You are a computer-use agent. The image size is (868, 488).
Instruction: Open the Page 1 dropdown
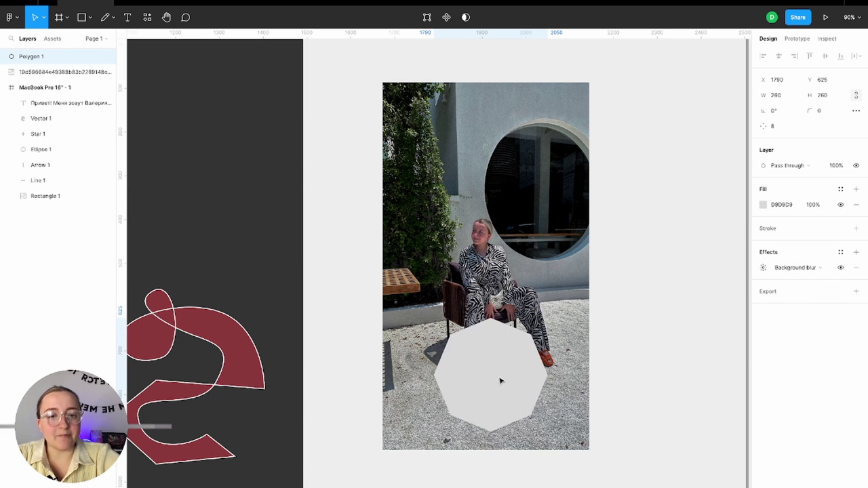coord(96,39)
